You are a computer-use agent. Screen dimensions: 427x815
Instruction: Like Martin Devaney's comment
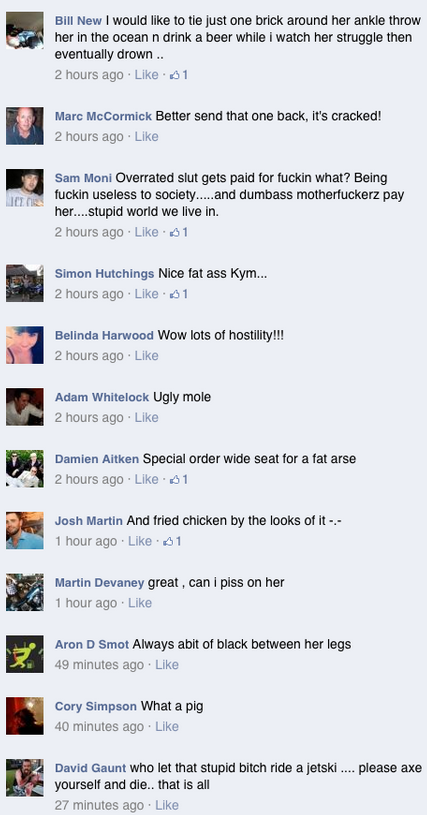coord(140,603)
